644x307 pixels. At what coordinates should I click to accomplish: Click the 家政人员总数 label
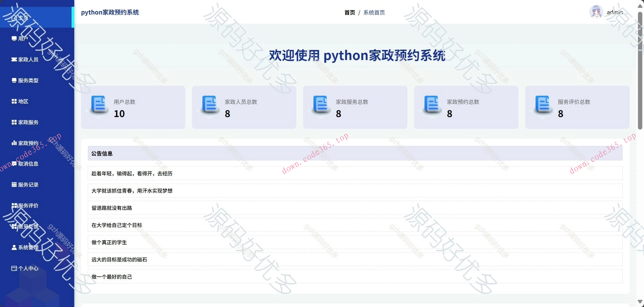click(241, 102)
